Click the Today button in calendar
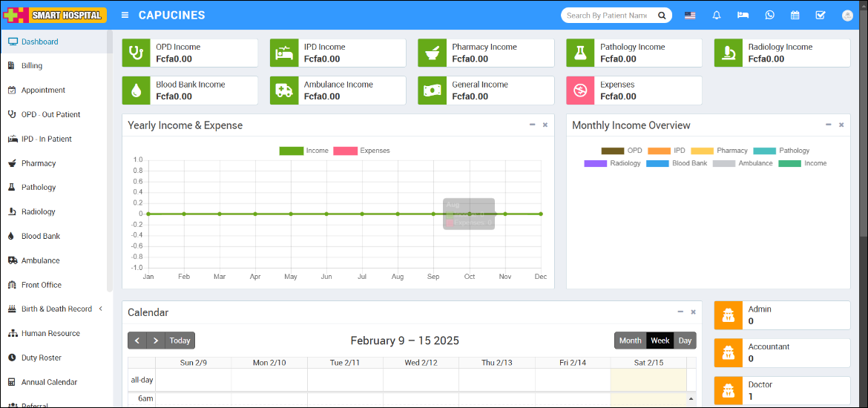This screenshot has width=868, height=408. pyautogui.click(x=180, y=340)
